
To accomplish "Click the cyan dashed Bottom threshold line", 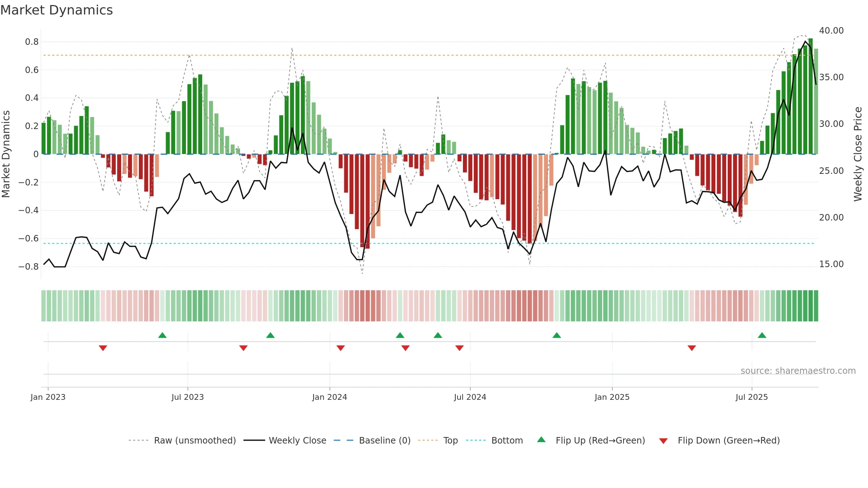I will point(429,244).
